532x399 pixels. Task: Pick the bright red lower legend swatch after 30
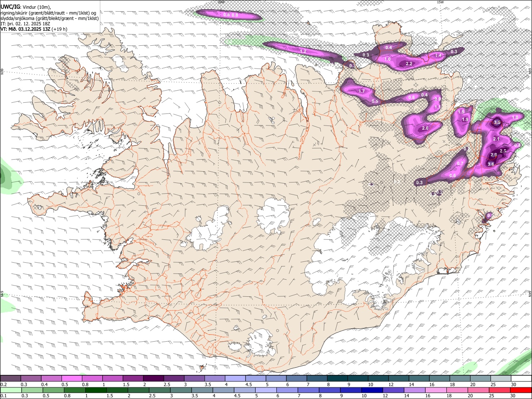pos(521,390)
